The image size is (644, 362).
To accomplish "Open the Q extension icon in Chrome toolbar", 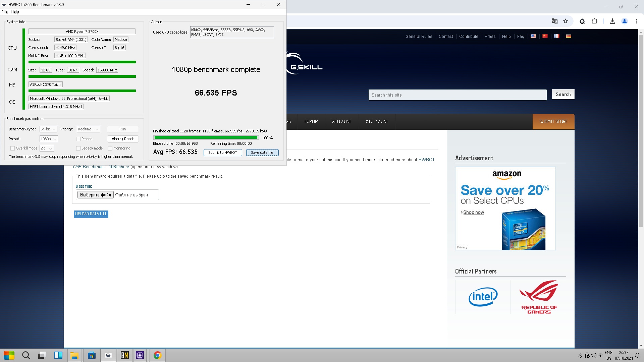I will (x=582, y=21).
